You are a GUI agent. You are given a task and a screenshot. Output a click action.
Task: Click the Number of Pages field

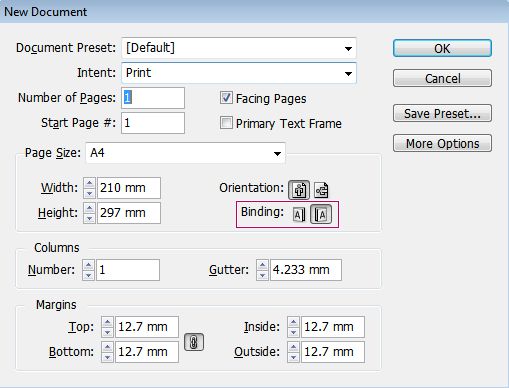[153, 98]
